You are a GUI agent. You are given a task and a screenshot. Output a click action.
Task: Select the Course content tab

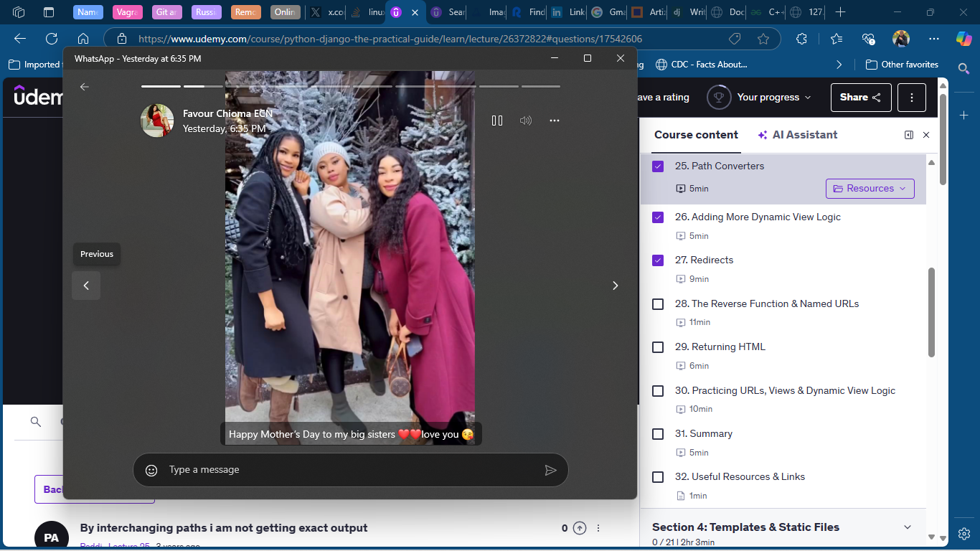coord(696,135)
